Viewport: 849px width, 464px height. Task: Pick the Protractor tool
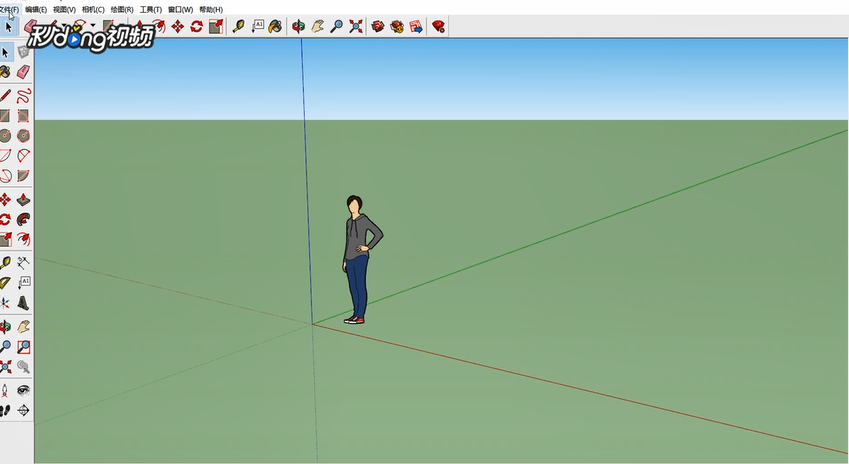[x=5, y=283]
